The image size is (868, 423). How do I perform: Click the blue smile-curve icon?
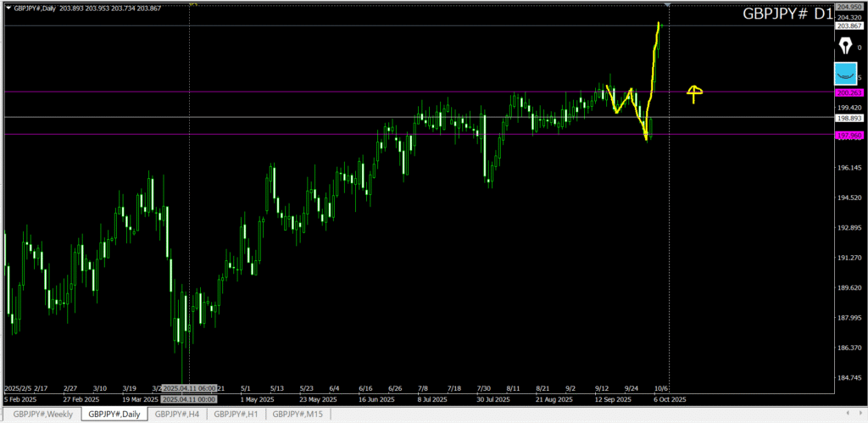click(845, 73)
